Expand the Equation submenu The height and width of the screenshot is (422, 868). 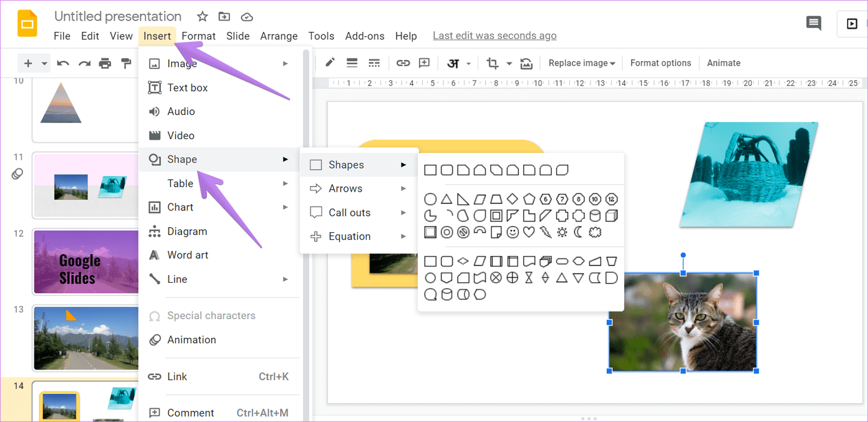point(349,236)
